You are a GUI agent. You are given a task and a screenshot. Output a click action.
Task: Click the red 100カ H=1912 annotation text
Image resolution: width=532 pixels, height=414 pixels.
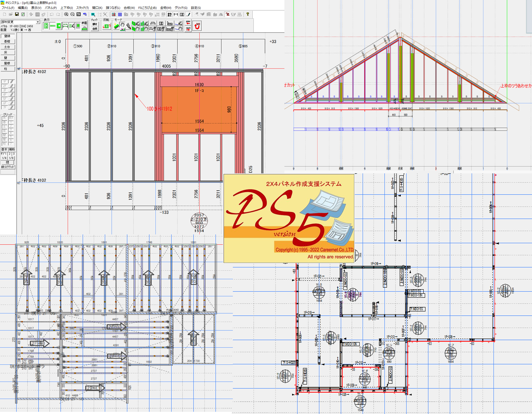pyautogui.click(x=160, y=109)
